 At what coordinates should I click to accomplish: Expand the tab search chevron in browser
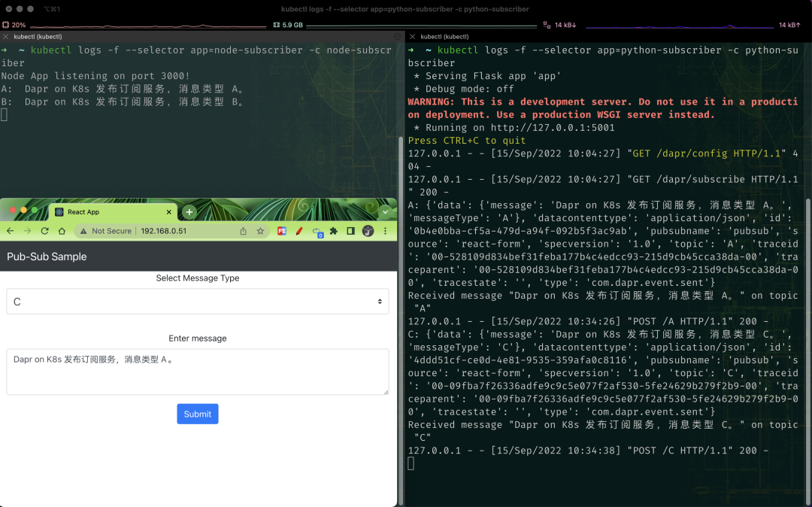(x=385, y=212)
